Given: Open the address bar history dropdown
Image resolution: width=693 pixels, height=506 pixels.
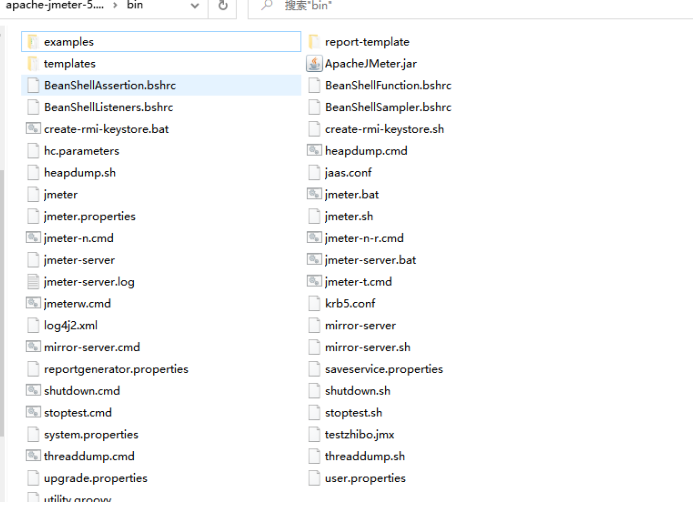Looking at the screenshot, I should pos(194,6).
